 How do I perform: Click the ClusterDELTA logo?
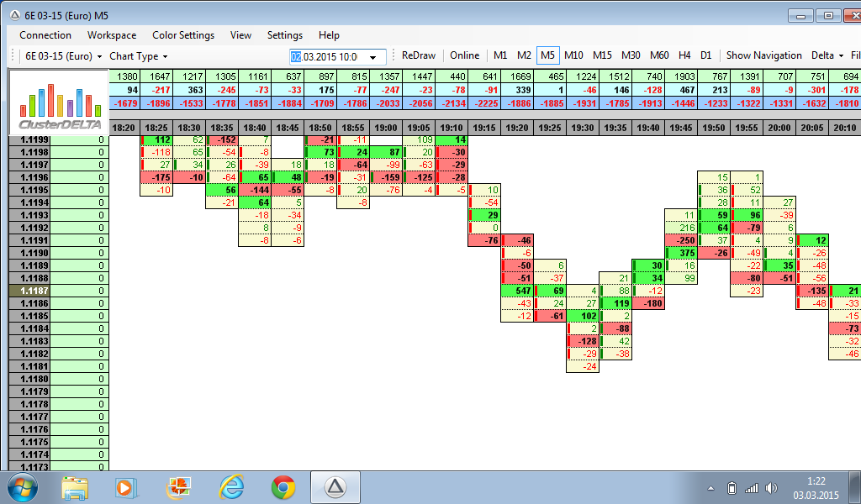pos(60,102)
